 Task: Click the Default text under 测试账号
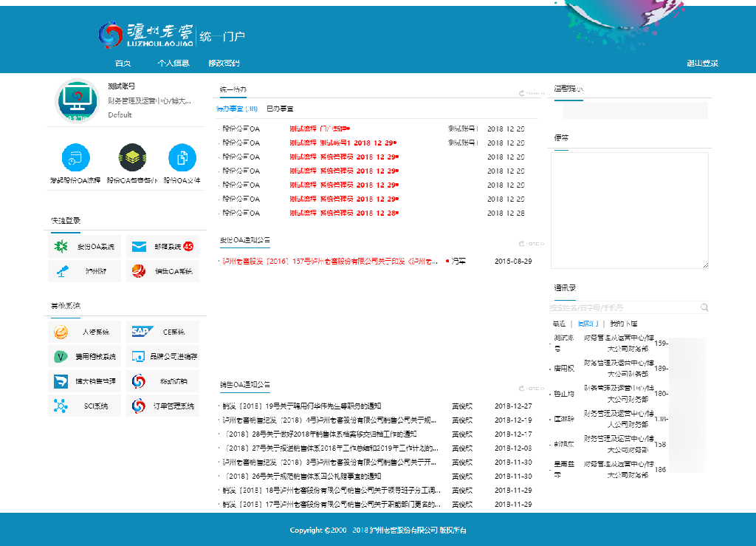pyautogui.click(x=120, y=115)
